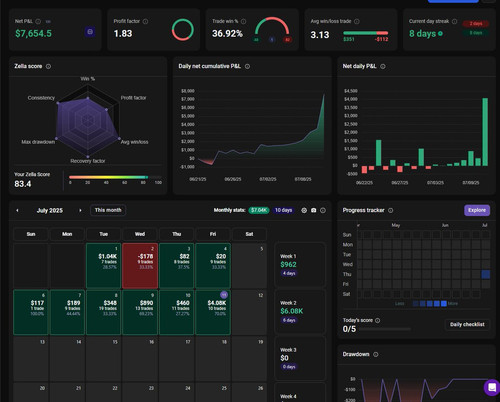
Task: Select the July 4 cell with $20
Action: [213, 266]
